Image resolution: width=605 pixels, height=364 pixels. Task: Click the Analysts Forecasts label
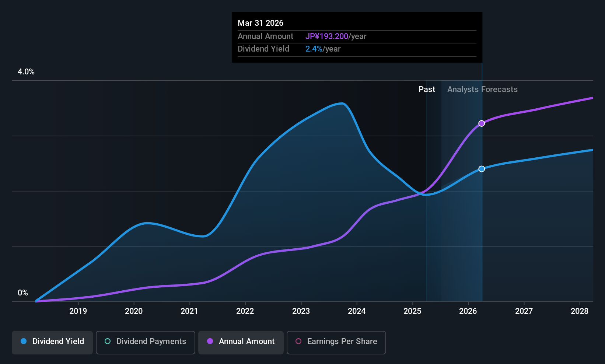pos(482,90)
